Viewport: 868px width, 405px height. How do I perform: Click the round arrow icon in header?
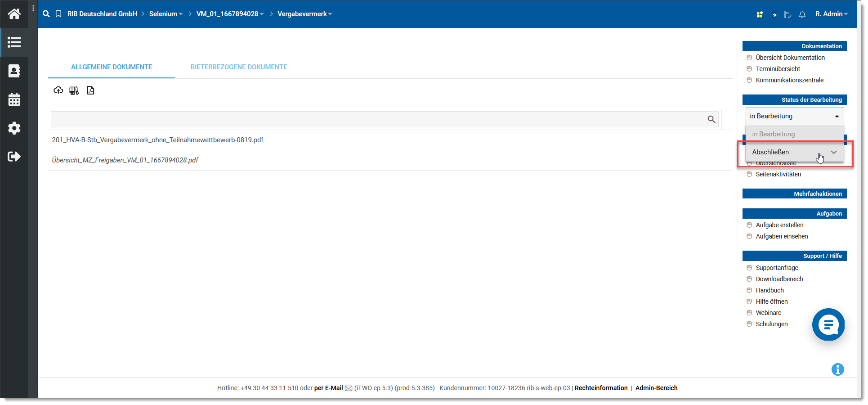(x=774, y=14)
